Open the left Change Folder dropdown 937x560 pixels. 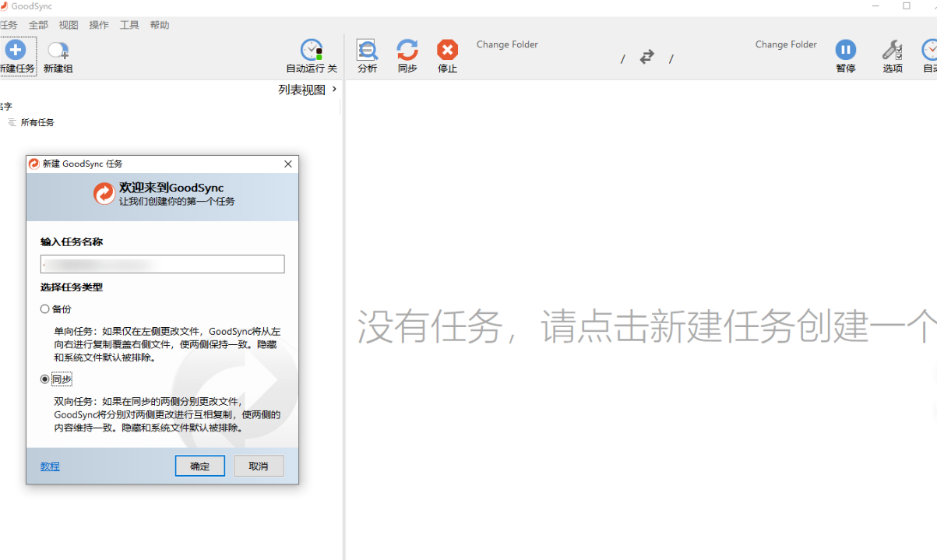point(507,44)
